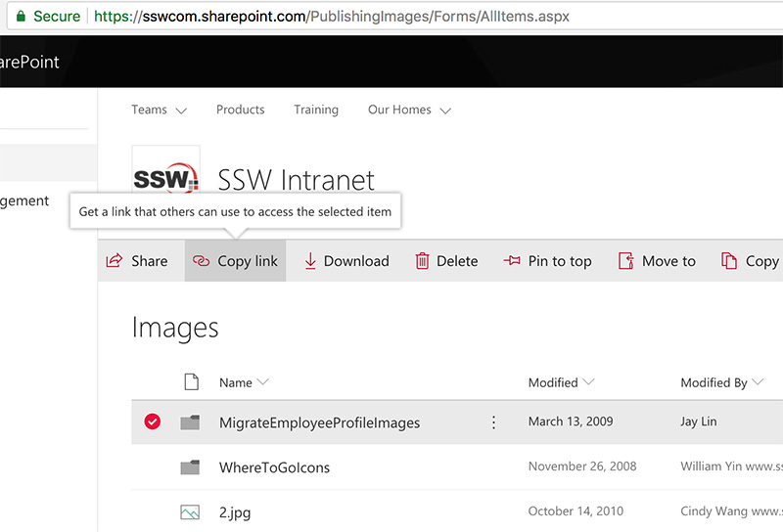Open the Modified By column dropdown

click(x=756, y=382)
